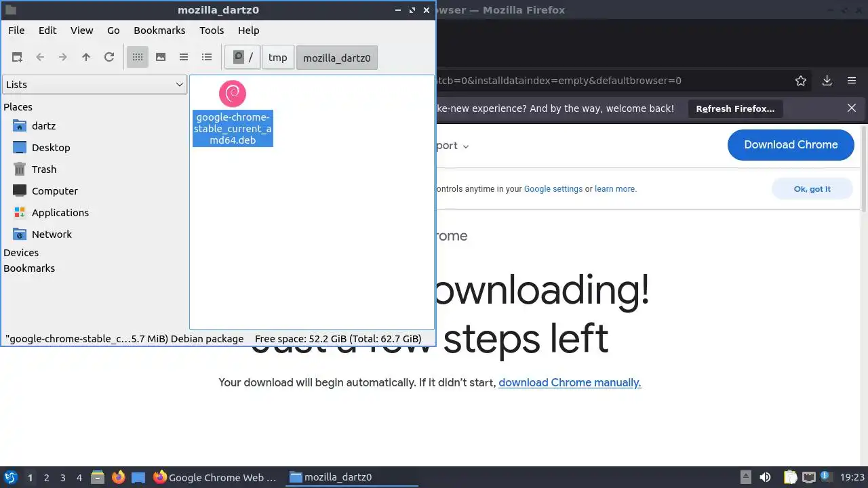This screenshot has height=488, width=868.
Task: Open the File menu
Action: [x=16, y=30]
